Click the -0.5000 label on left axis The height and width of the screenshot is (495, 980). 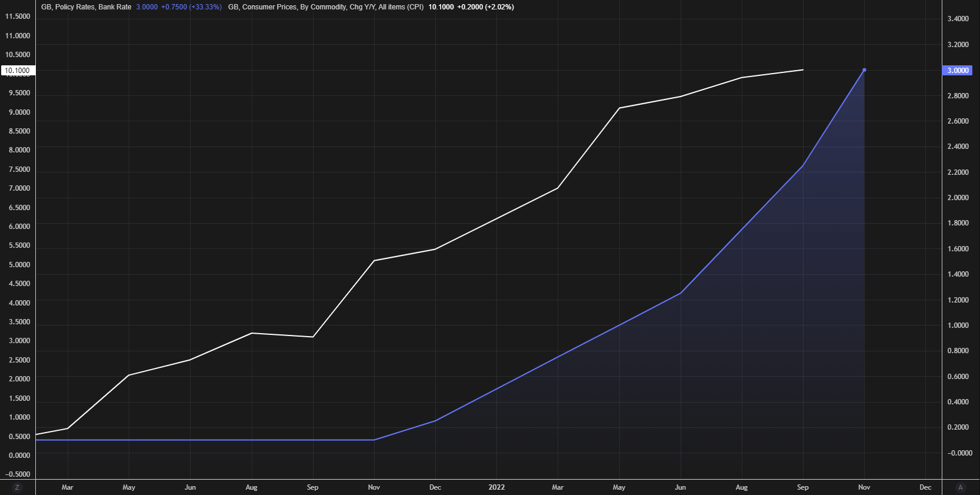coord(18,474)
